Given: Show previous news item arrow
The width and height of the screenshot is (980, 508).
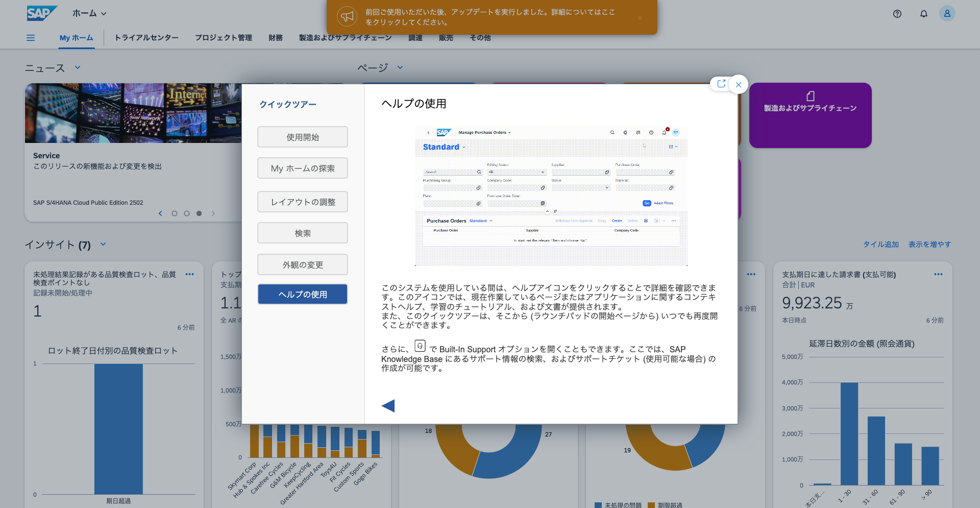Looking at the screenshot, I should 160,213.
